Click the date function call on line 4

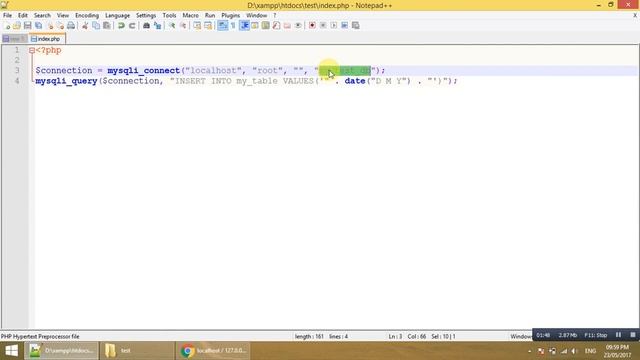pyautogui.click(x=355, y=81)
